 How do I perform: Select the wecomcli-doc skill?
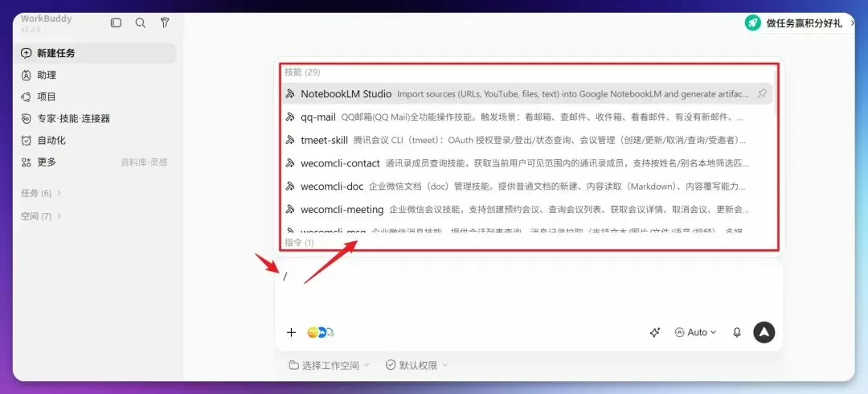point(526,187)
